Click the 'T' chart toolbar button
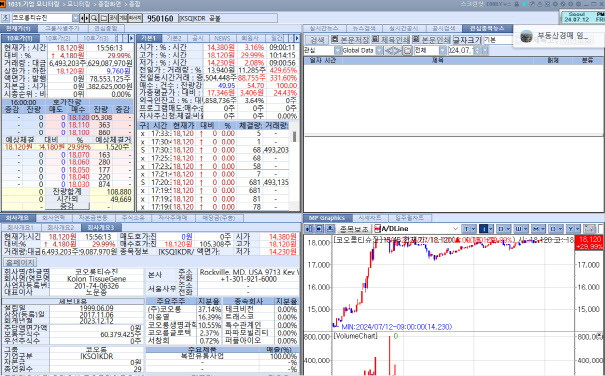 (466, 229)
